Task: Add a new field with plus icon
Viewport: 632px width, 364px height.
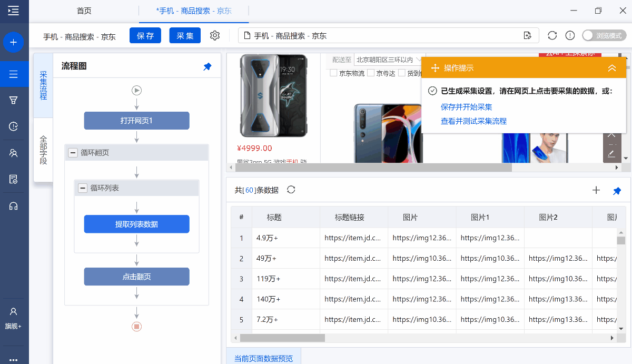Action: pos(596,190)
